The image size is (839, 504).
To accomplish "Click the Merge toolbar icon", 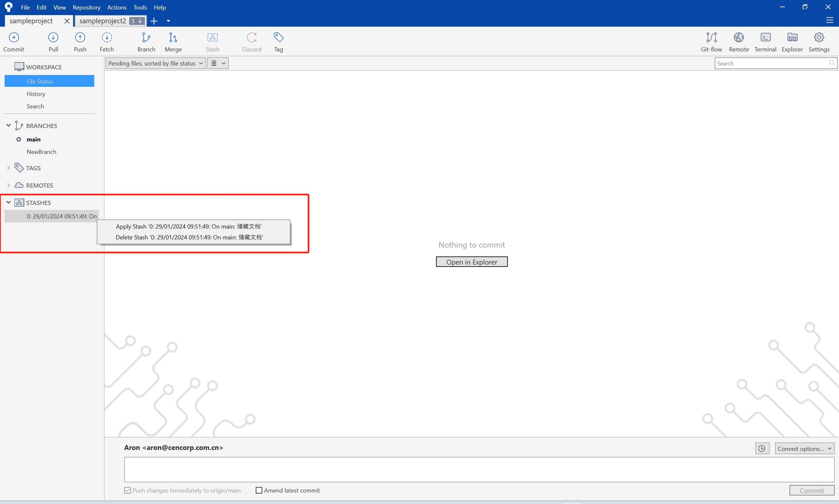I will point(173,42).
